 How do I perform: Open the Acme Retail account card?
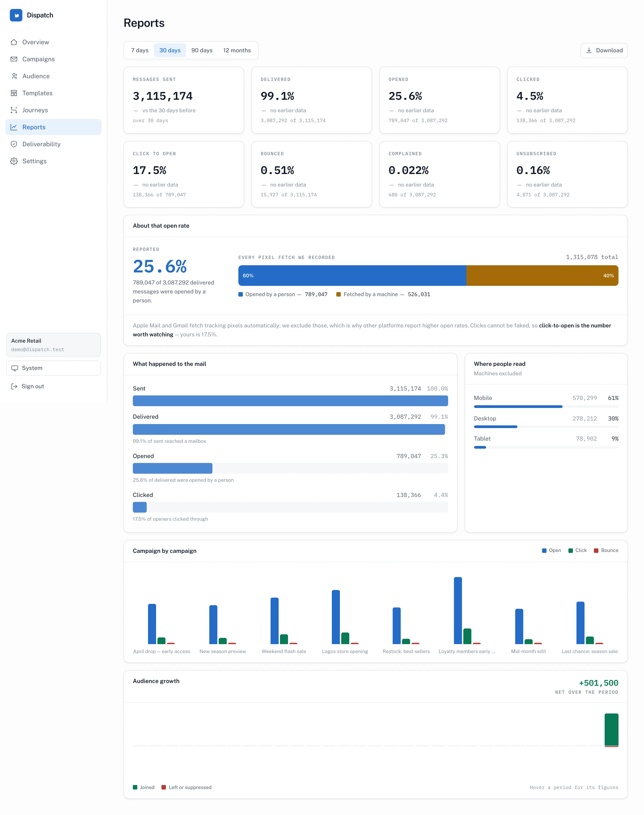53,345
